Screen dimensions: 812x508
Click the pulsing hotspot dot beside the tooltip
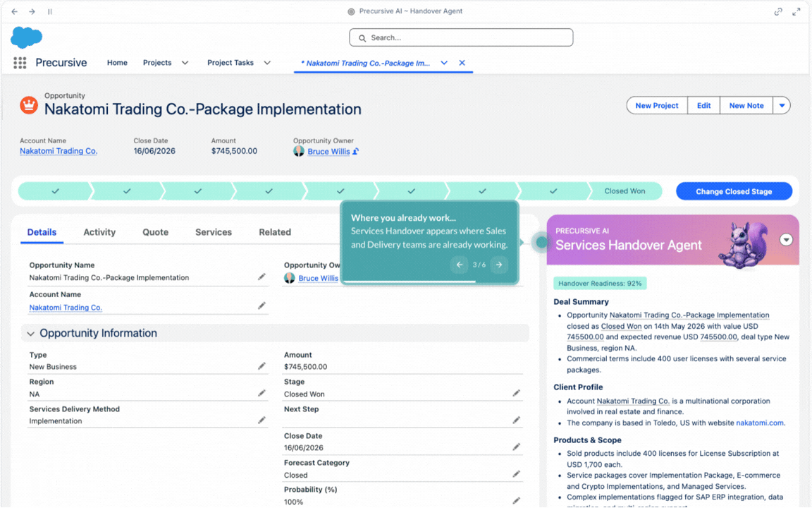pos(541,242)
